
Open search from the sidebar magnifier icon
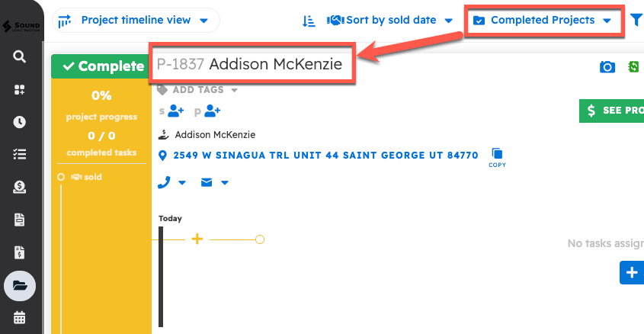point(20,56)
